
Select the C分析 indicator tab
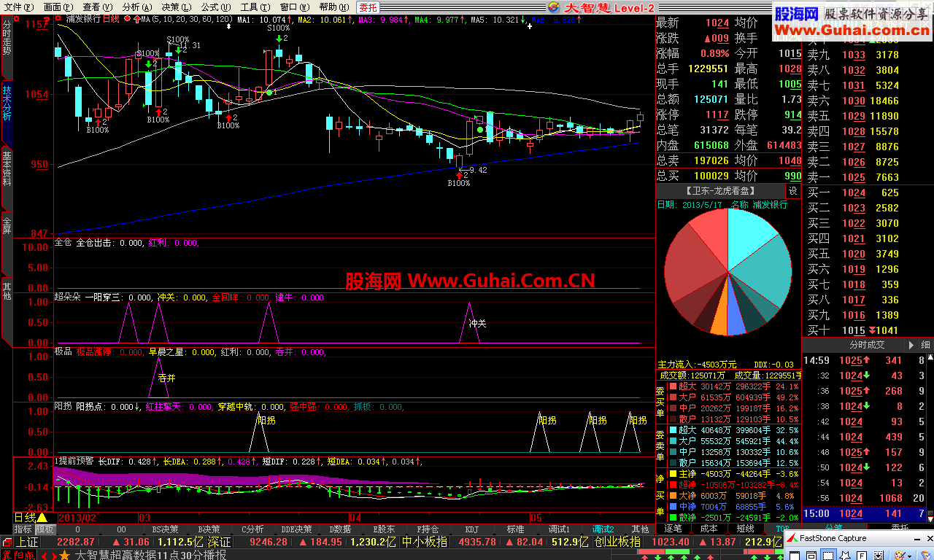pyautogui.click(x=252, y=529)
